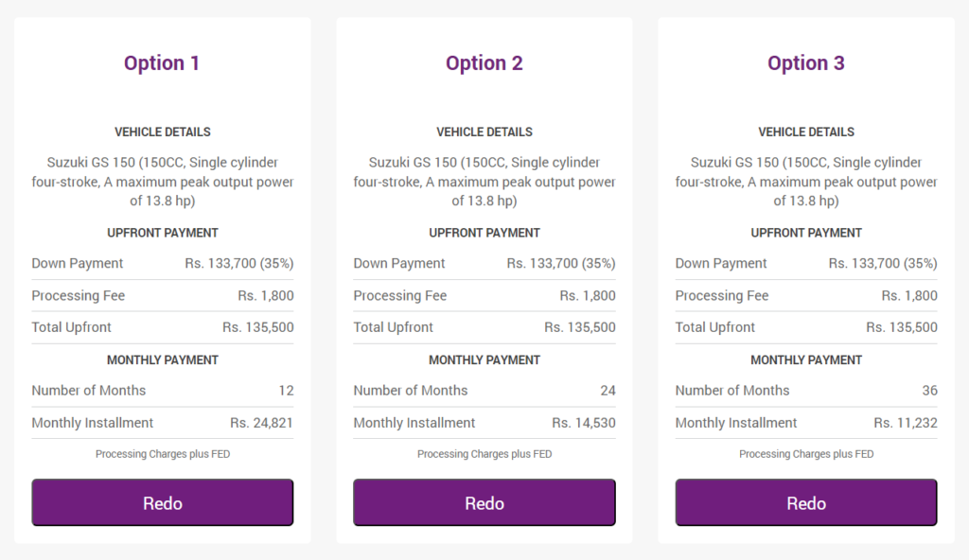Click Option 1 monthly installment Rs. 24,821

click(261, 423)
